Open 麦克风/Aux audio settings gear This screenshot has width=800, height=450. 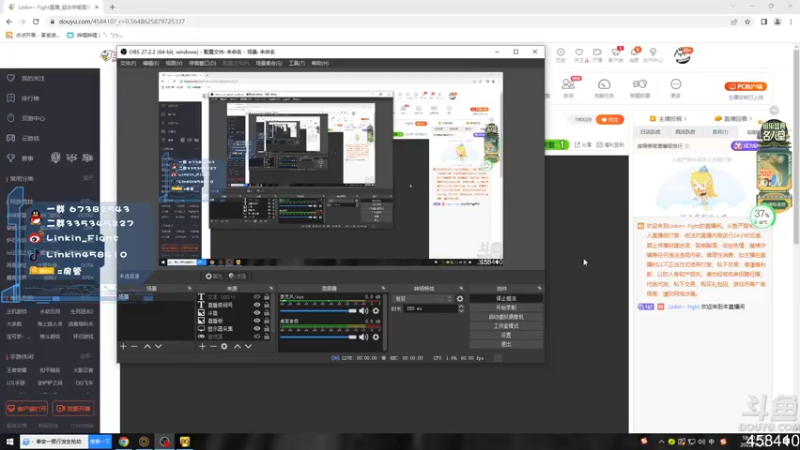coord(376,311)
